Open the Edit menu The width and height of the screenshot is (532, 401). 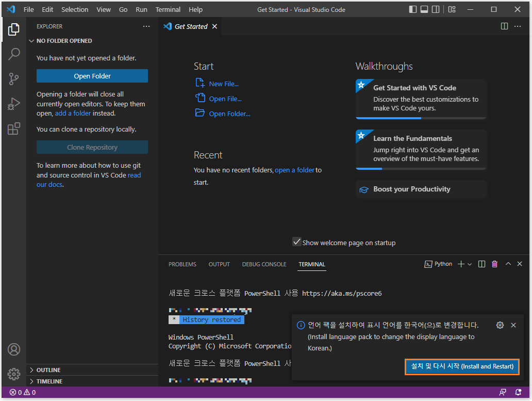(x=47, y=9)
